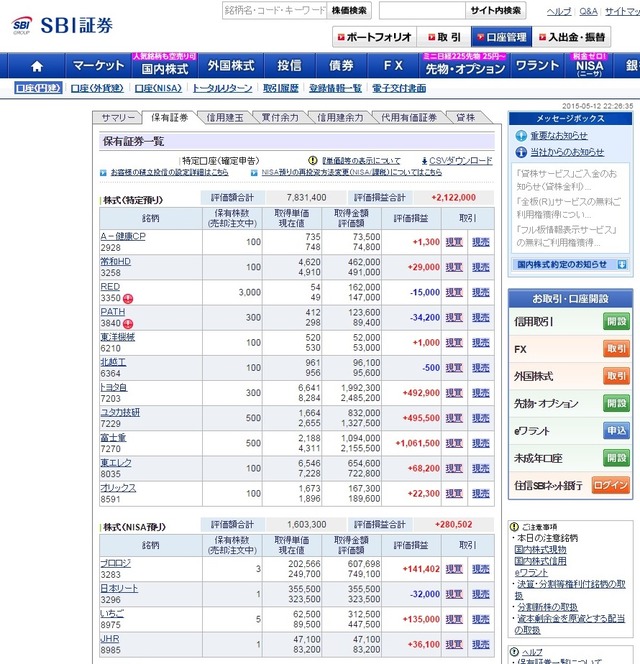The image size is (640, 664).
Task: Open the ワラント menu
Action: (x=537, y=66)
